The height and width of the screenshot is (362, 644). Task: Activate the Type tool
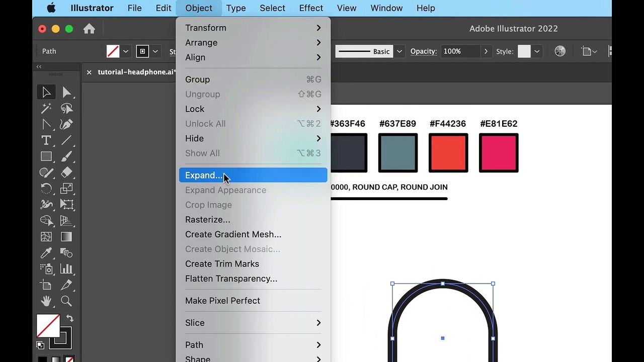coord(46,140)
